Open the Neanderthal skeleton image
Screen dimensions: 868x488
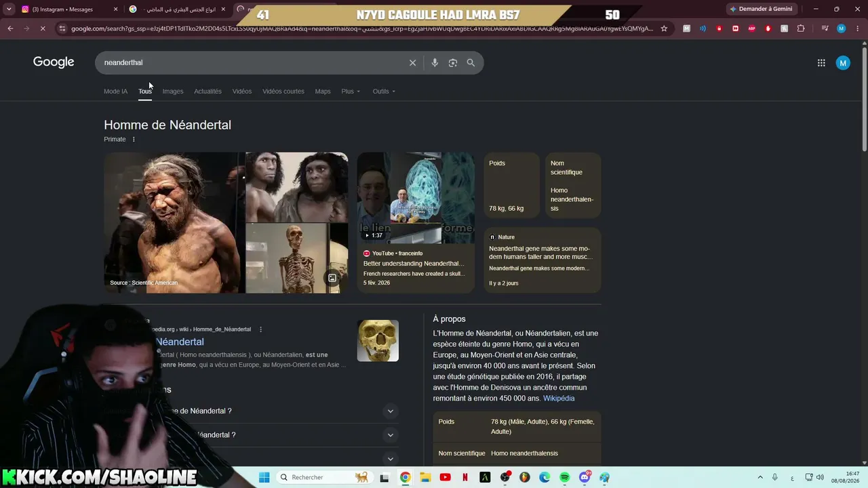pyautogui.click(x=296, y=259)
